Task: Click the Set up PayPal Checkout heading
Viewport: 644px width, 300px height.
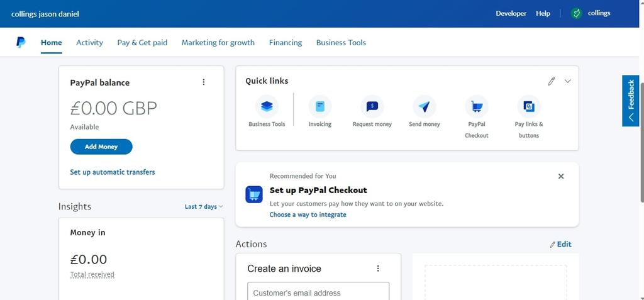Action: click(x=318, y=191)
